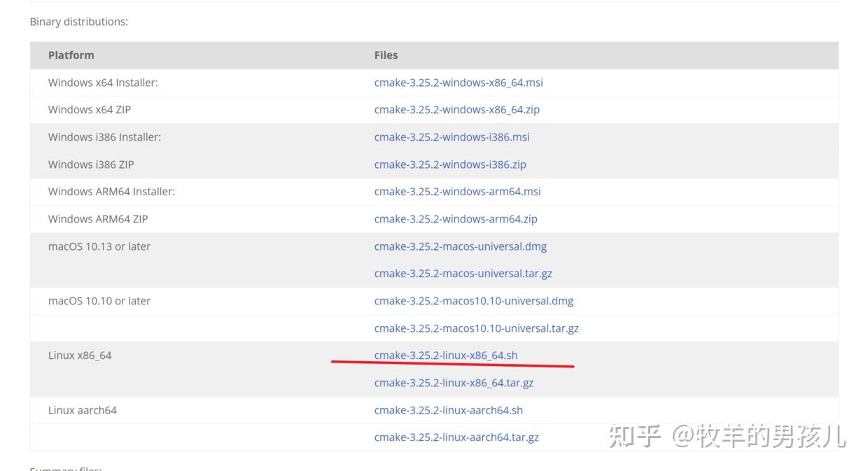Select the macOS 10.13 or later label
The width and height of the screenshot is (868, 471).
(x=99, y=246)
